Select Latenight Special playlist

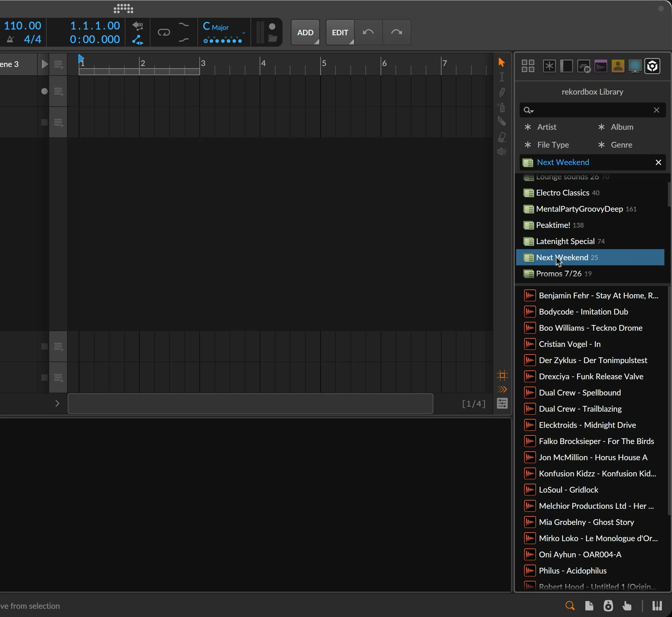[x=590, y=241]
